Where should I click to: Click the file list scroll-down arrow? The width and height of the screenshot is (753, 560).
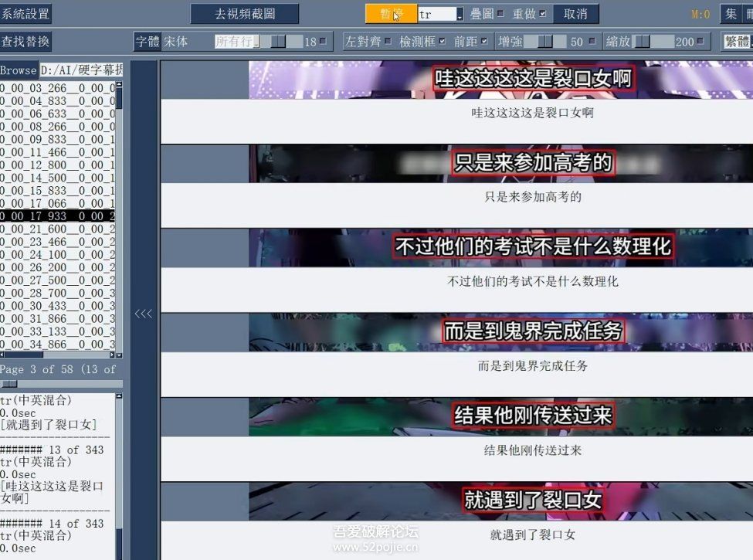(119, 355)
